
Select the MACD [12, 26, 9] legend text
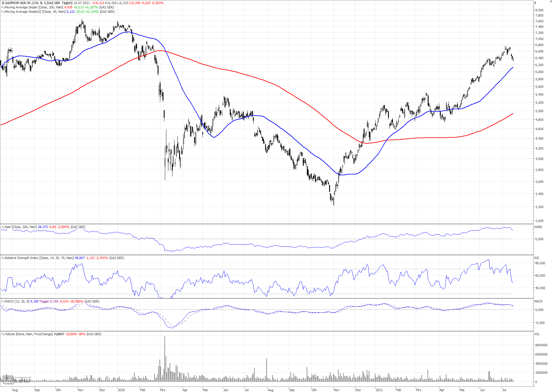(17, 301)
